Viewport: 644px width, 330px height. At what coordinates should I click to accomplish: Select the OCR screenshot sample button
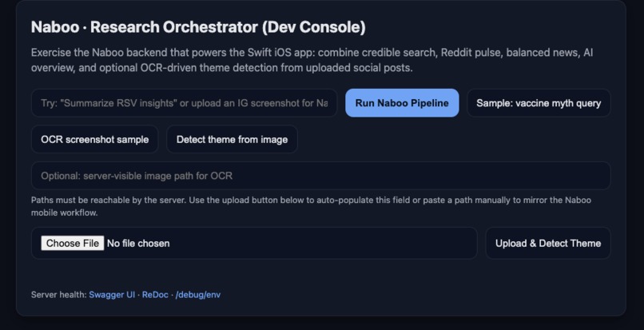point(94,139)
